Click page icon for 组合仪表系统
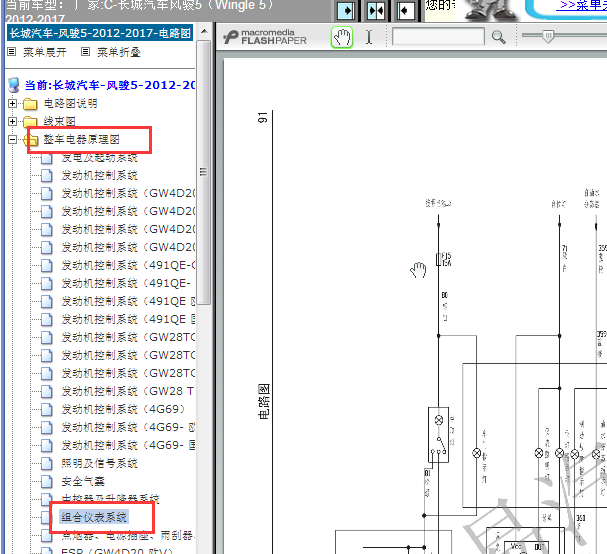Screen dimensions: 607x554 click(46, 517)
